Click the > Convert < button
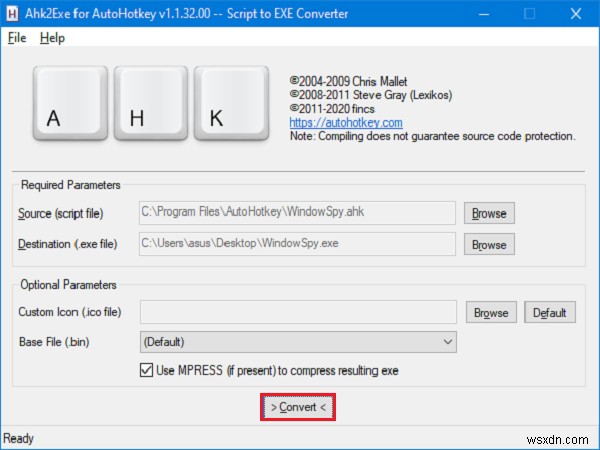600x450 pixels. (298, 407)
